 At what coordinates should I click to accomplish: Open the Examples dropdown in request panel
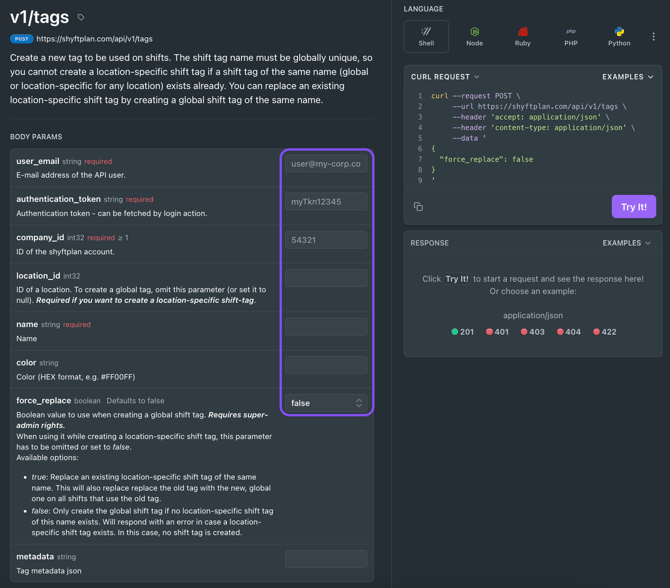[627, 77]
